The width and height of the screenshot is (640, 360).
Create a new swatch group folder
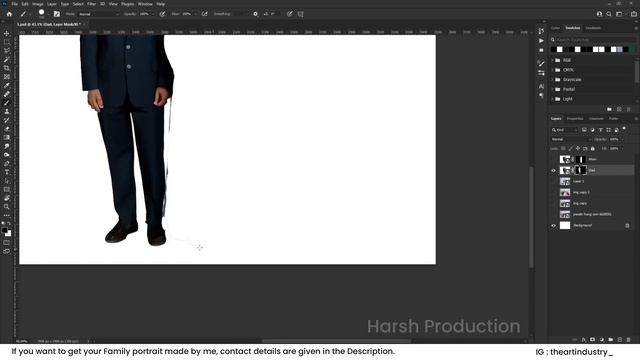[x=609, y=109]
